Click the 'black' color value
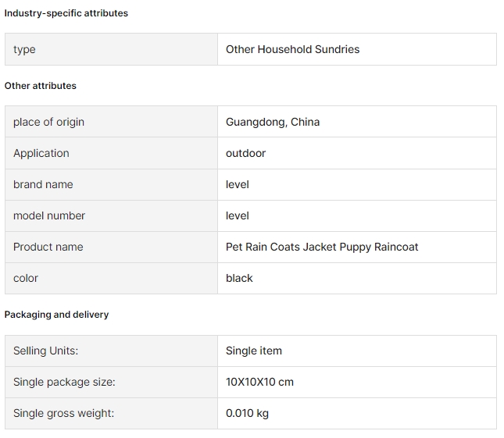Image resolution: width=504 pixels, height=438 pixels. click(x=239, y=278)
